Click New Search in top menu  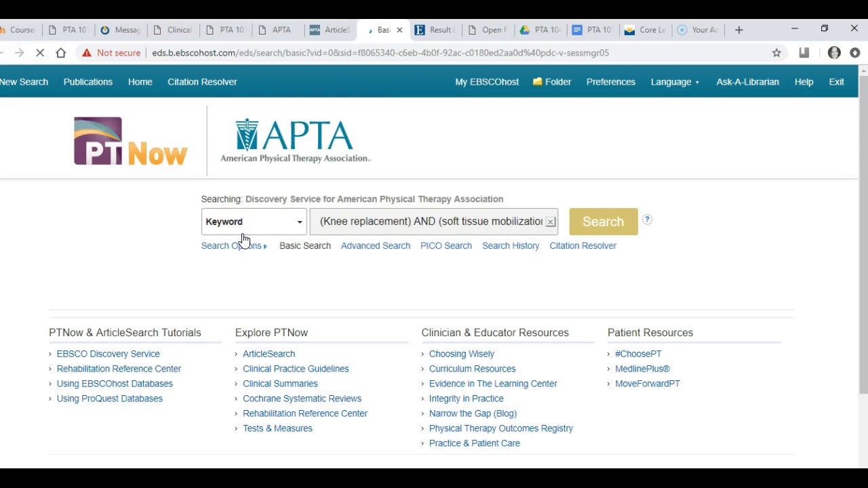pyautogui.click(x=24, y=82)
